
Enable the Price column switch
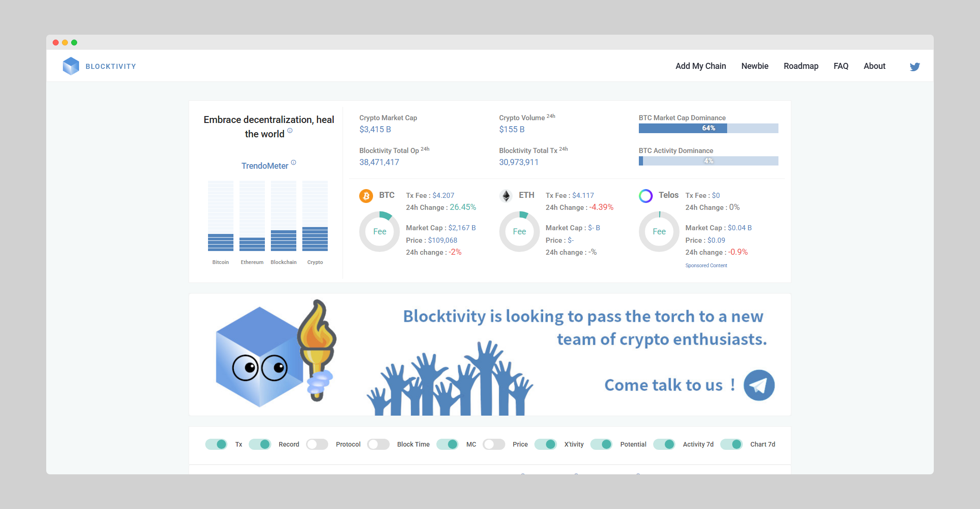[494, 444]
